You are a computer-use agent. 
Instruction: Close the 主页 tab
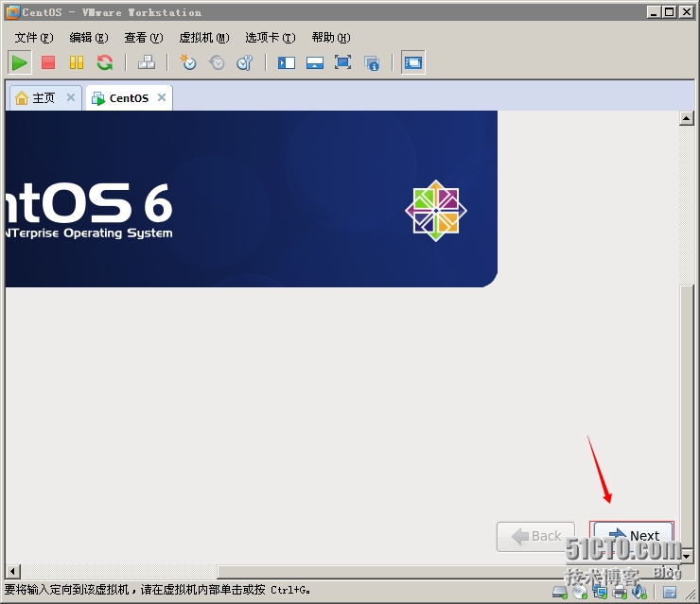pyautogui.click(x=71, y=97)
